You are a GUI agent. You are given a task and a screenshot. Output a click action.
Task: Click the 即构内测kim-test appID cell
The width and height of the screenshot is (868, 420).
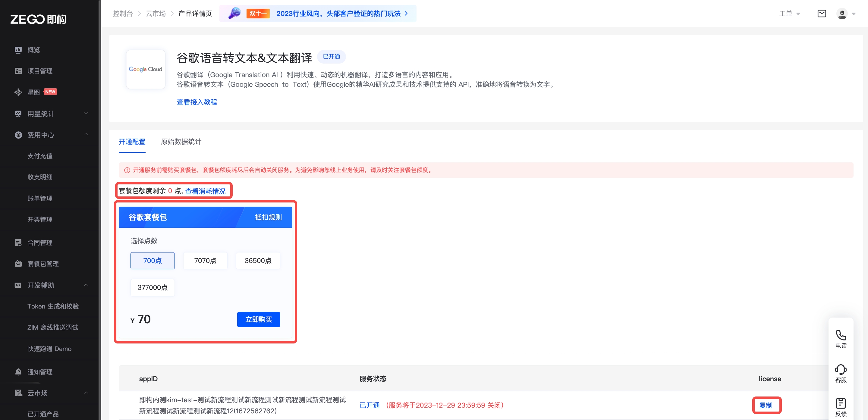click(x=242, y=405)
